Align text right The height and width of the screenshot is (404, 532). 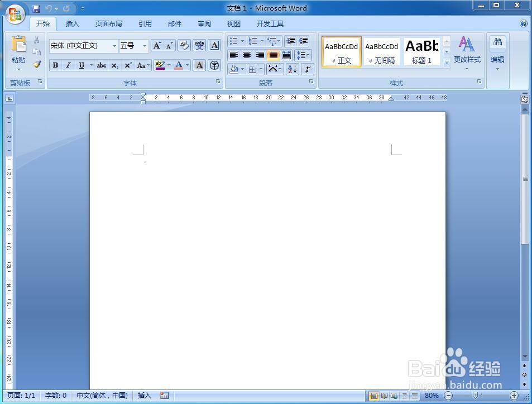pyautogui.click(x=260, y=55)
